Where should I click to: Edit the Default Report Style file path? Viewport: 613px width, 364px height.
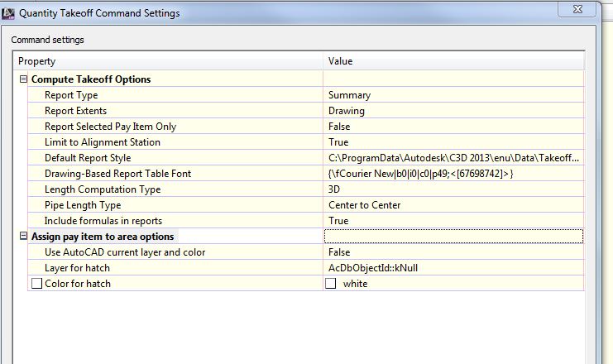coord(453,158)
